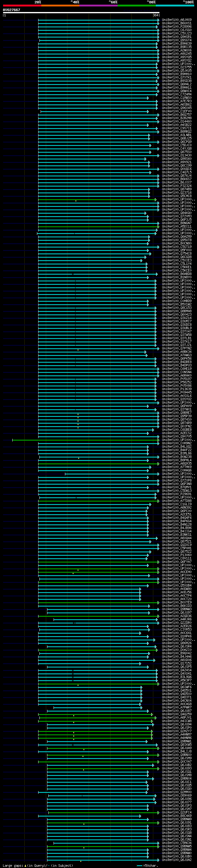Select hit label UniRef100_Q9SGT4

[177, 40]
